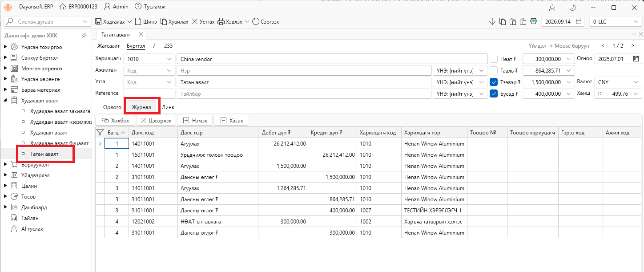This screenshot has width=644, height=272.
Task: Switch to Линк tab
Action: [x=168, y=107]
